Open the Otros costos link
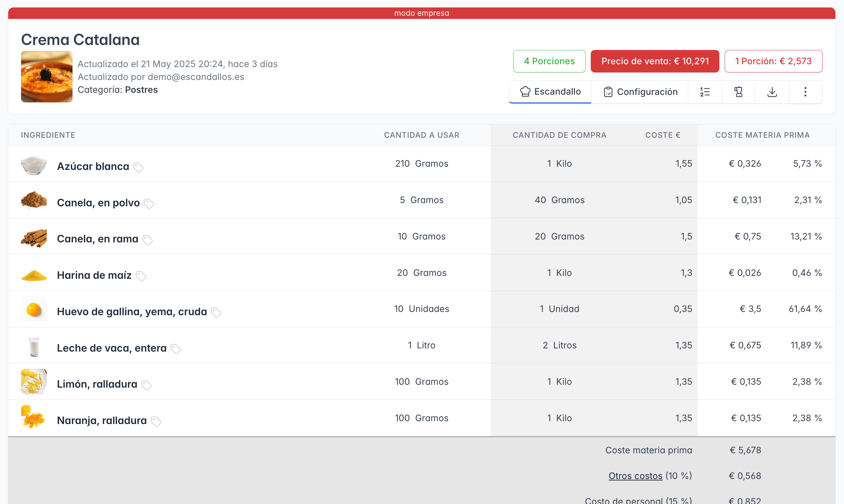Viewport: 844px width, 504px height. click(635, 476)
